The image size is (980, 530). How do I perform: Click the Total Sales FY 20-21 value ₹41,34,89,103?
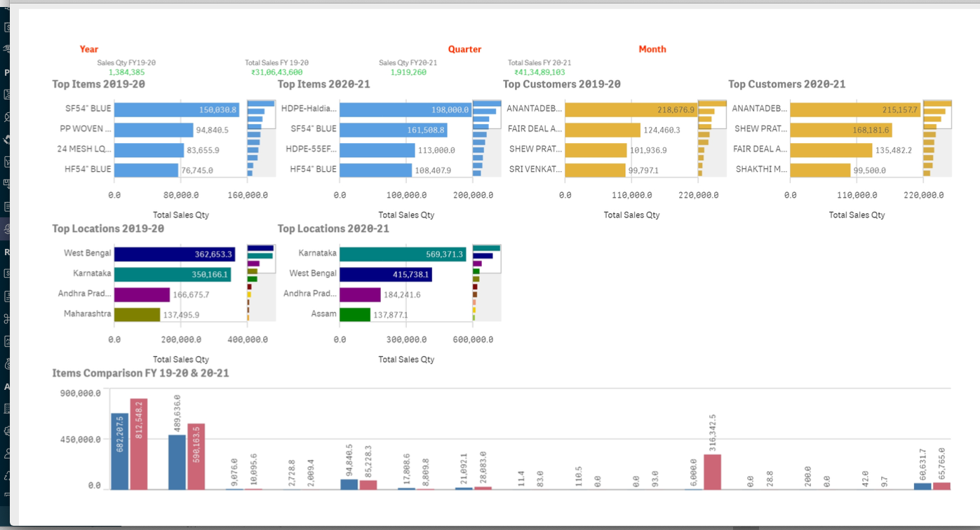click(539, 72)
